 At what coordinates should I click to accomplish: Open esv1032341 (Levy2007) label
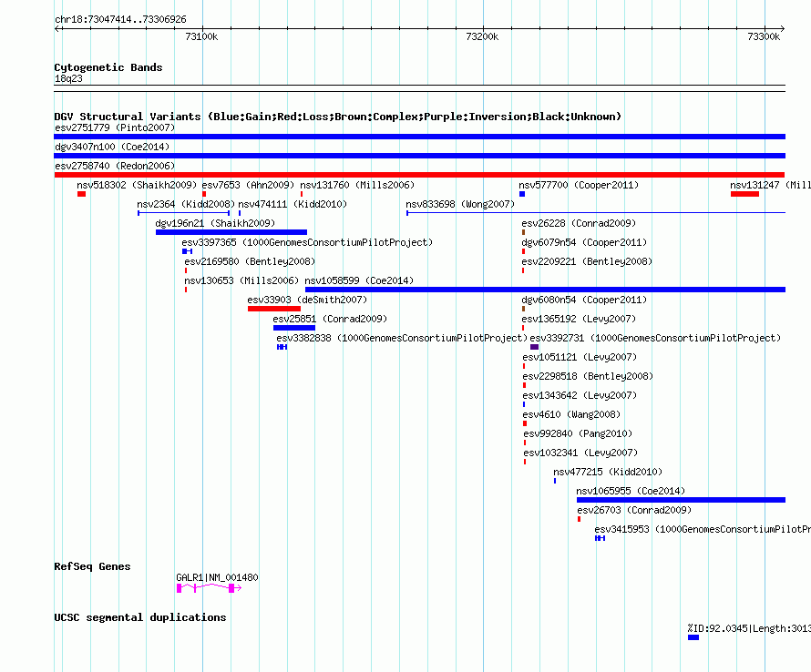[580, 453]
